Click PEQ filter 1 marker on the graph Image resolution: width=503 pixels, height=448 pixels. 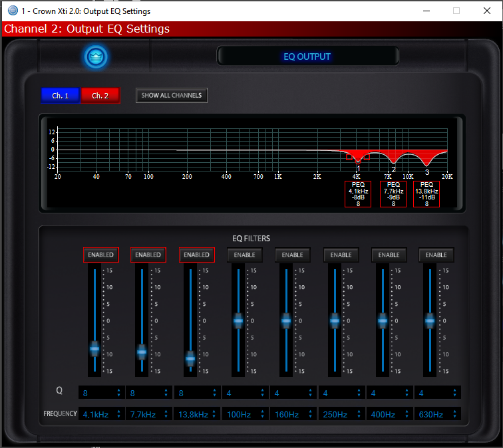pyautogui.click(x=358, y=160)
